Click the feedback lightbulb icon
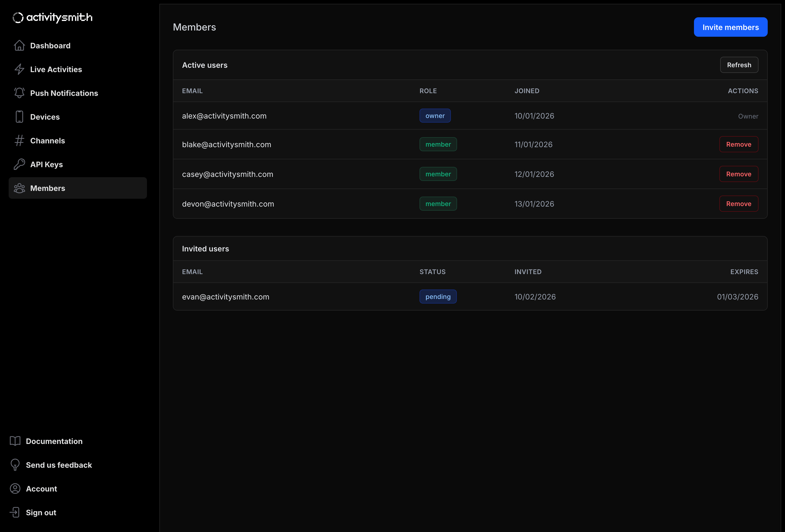785x532 pixels. 15,465
